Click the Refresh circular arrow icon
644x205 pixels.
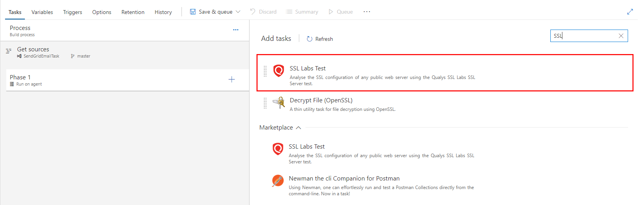click(x=309, y=39)
